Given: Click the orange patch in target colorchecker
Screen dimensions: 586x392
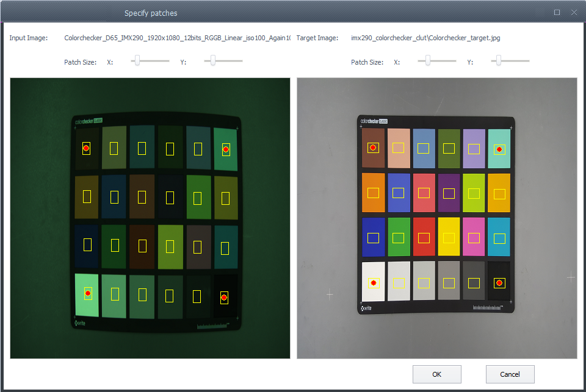Looking at the screenshot, I should (x=373, y=193).
